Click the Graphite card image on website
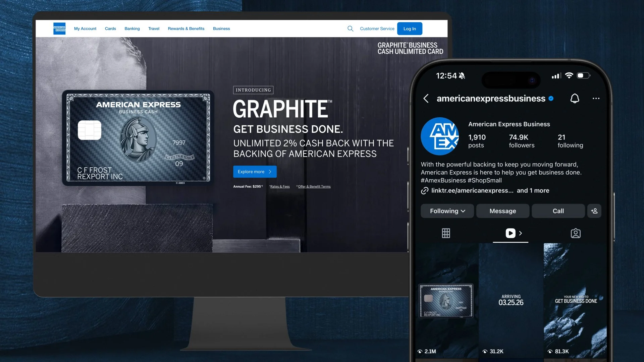Screen dimensions: 644x362 [x=138, y=138]
